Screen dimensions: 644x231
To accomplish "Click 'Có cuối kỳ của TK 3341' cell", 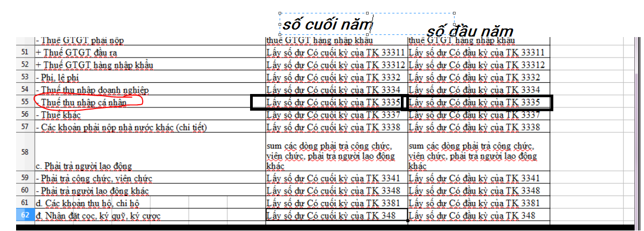I will 336,178.
